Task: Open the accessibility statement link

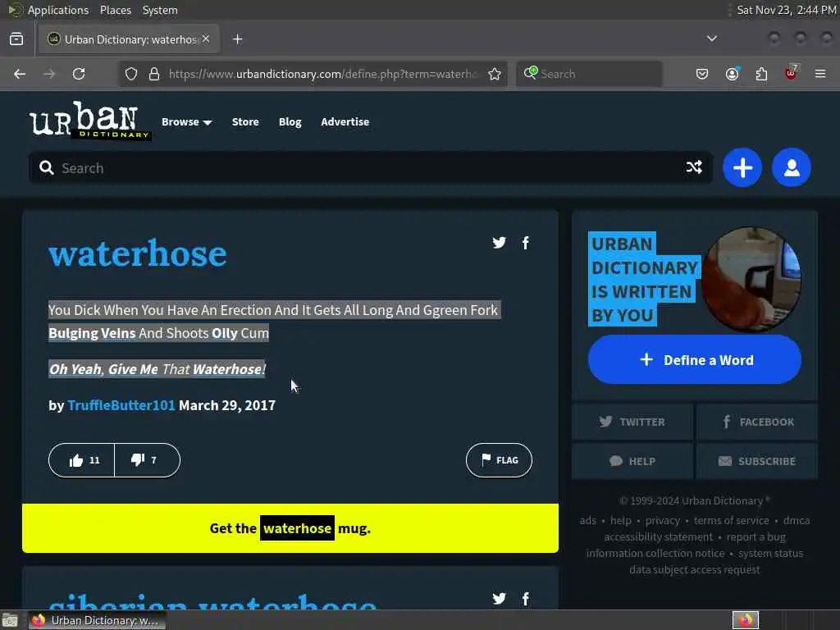Action: (659, 536)
